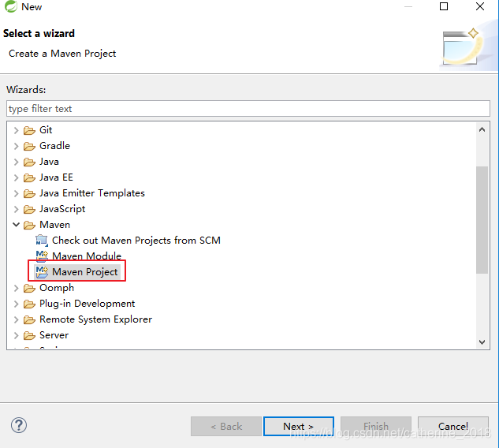Click the scrollbar down arrow in Wizards list
Image resolution: width=499 pixels, height=448 pixels.
(x=482, y=342)
